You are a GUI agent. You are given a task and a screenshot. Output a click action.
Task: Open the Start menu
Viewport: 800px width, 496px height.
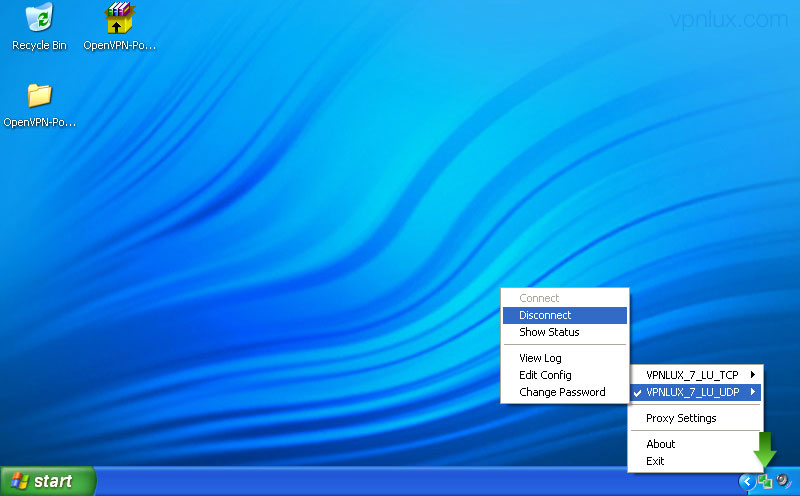click(x=47, y=481)
